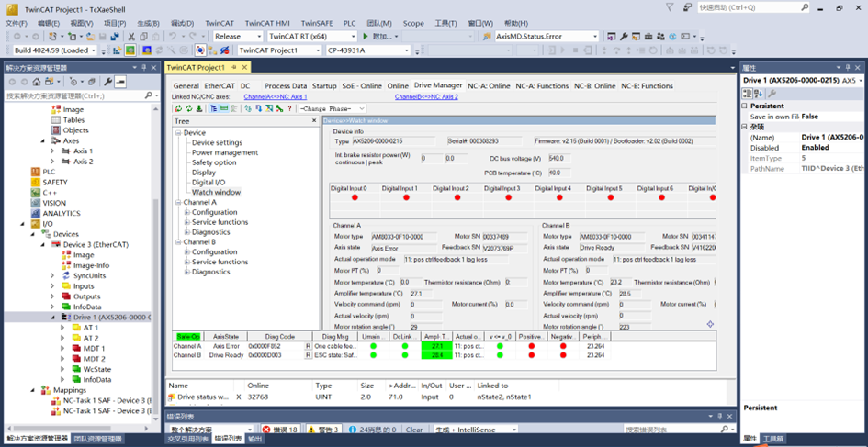868x447 pixels.
Task: Click the Copy icon in toolbar
Action: [x=143, y=37]
